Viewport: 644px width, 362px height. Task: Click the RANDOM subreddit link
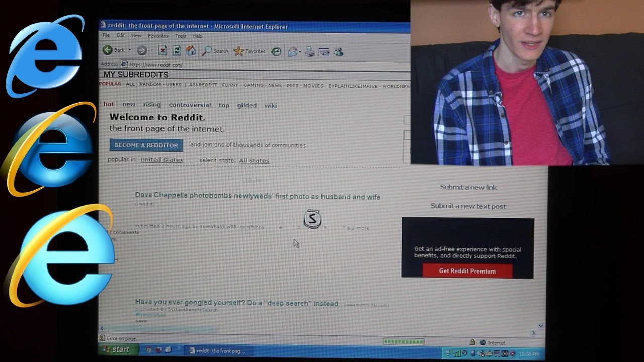coord(150,84)
